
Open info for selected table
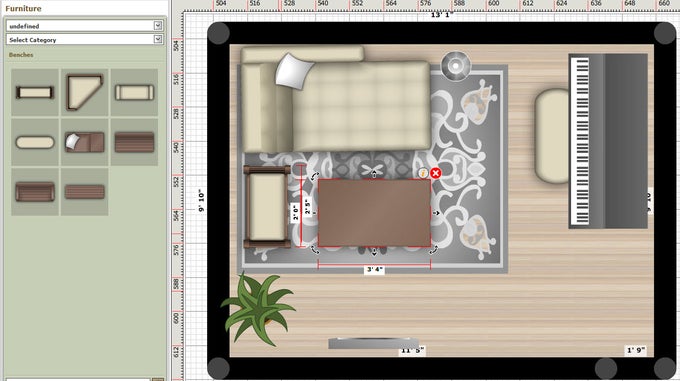[423, 173]
